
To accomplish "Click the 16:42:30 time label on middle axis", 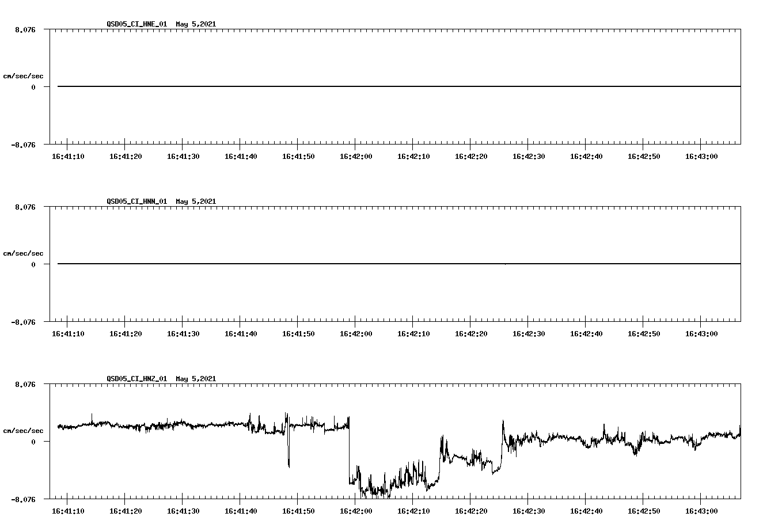I will point(530,332).
